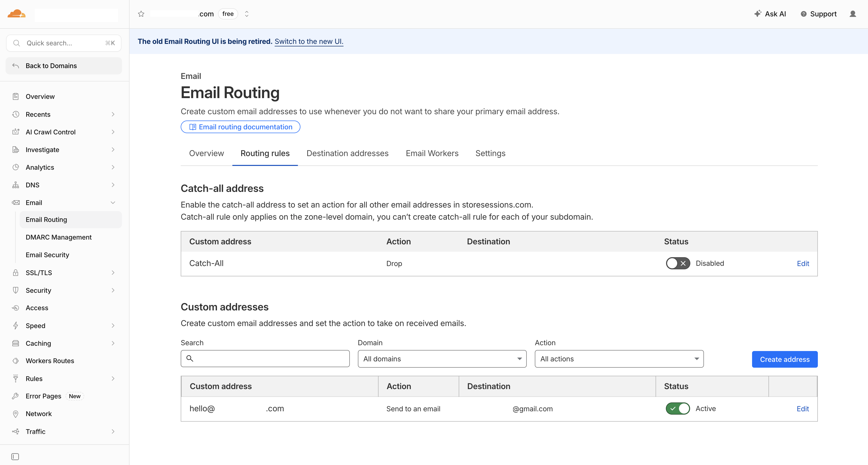Click the Back to Domains button
This screenshot has width=868, height=465.
[x=64, y=66]
